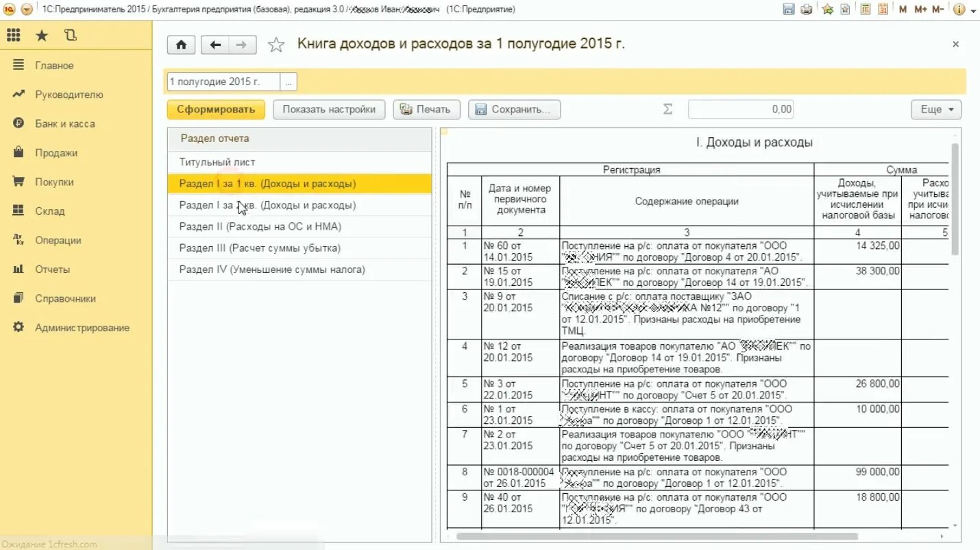Go forward with the right arrow button
980x550 pixels.
242,45
